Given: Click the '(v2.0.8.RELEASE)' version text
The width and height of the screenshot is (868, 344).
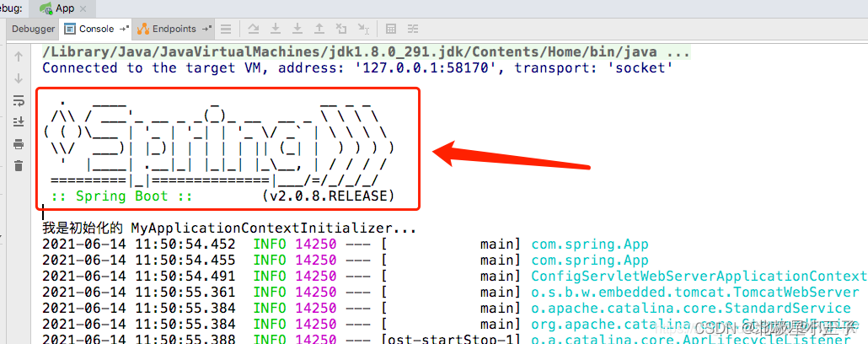Looking at the screenshot, I should click(x=329, y=196).
